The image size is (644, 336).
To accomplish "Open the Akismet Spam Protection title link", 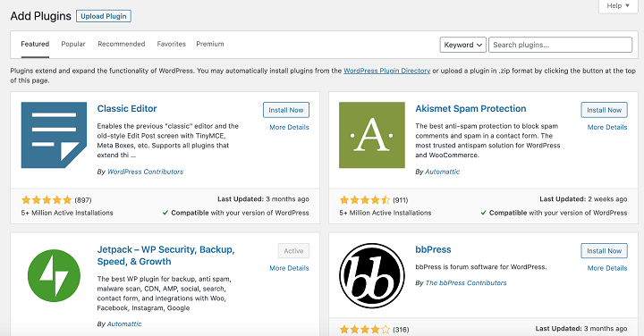I will tap(470, 109).
